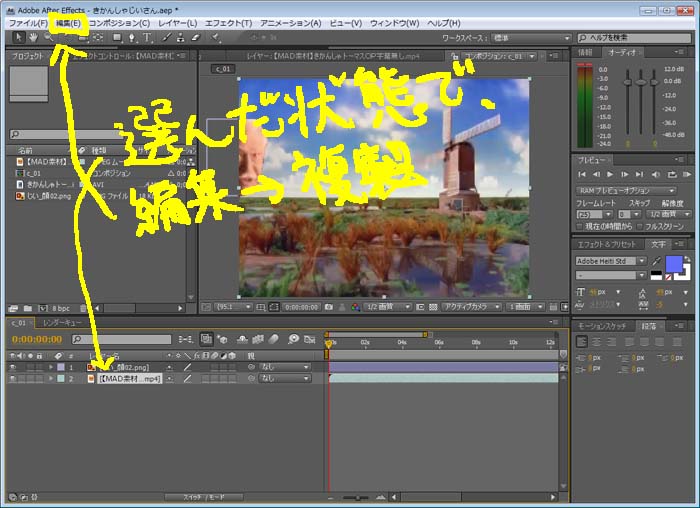Open RAMプレビューオプション dropdown
700x508 pixels.
tap(626, 191)
